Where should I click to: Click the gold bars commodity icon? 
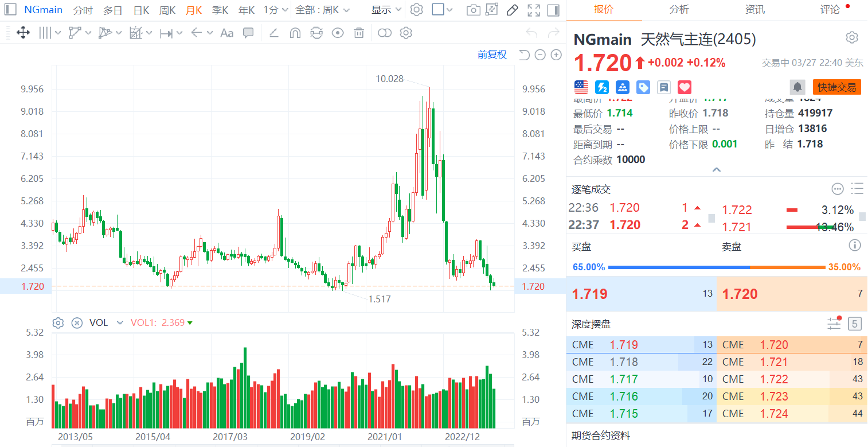623,87
